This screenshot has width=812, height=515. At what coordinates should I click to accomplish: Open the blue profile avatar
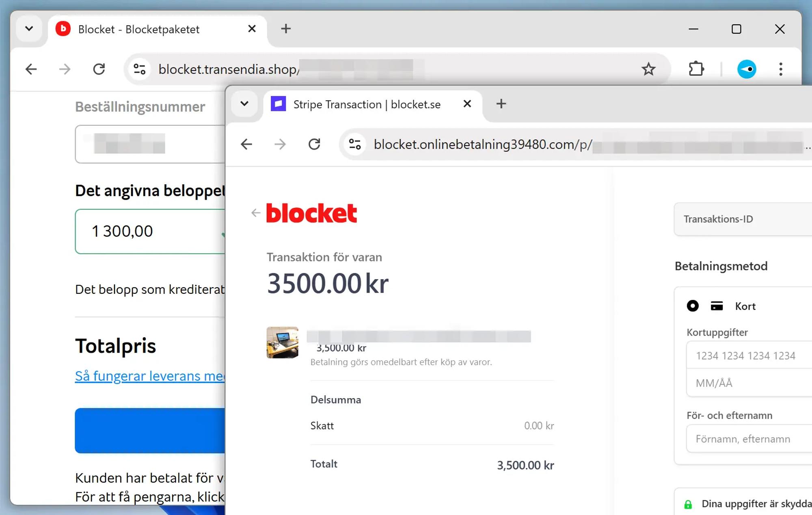tap(747, 69)
